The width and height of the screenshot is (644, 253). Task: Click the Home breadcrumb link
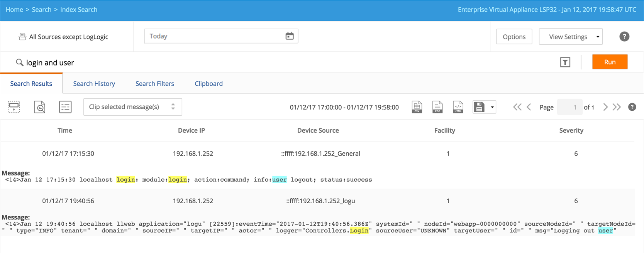14,10
